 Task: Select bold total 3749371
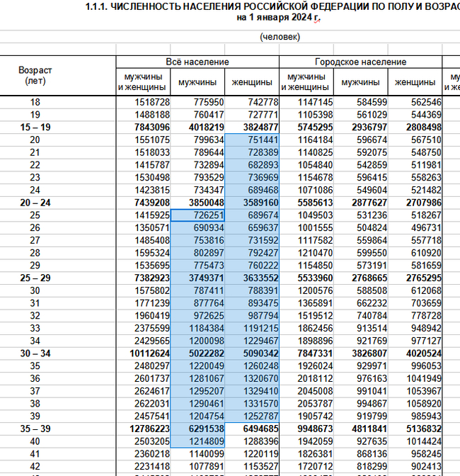(x=197, y=278)
